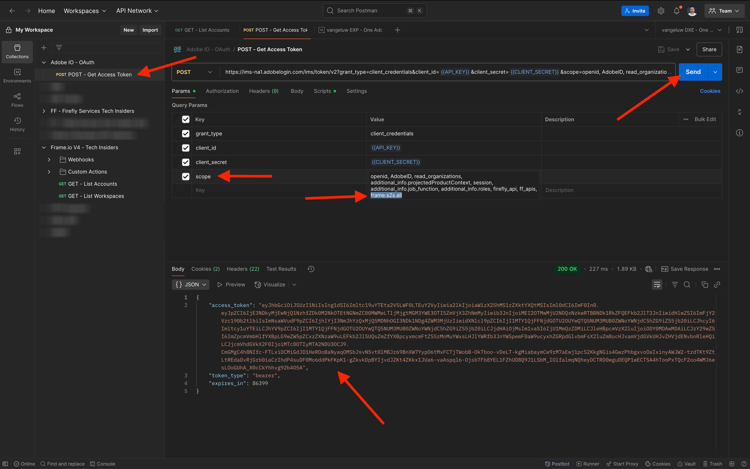This screenshot has width=750, height=469.
Task: Click the response history clock icon
Action: click(311, 269)
